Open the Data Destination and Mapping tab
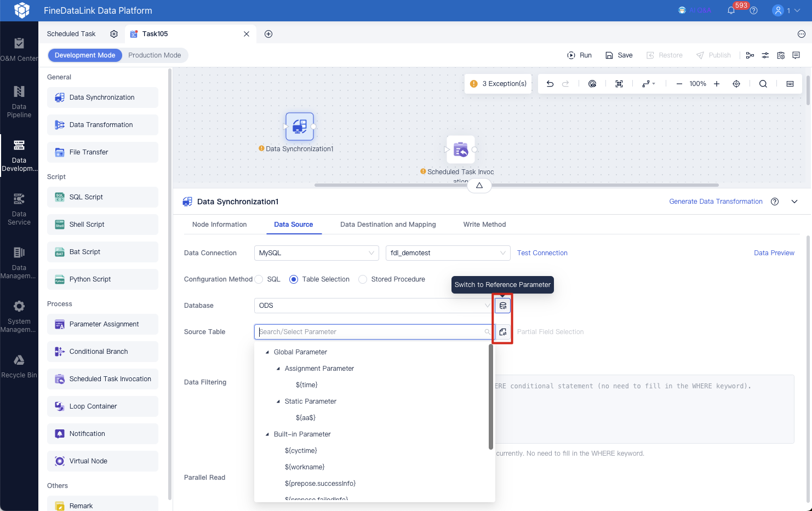Viewport: 812px width, 511px height. [388, 225]
